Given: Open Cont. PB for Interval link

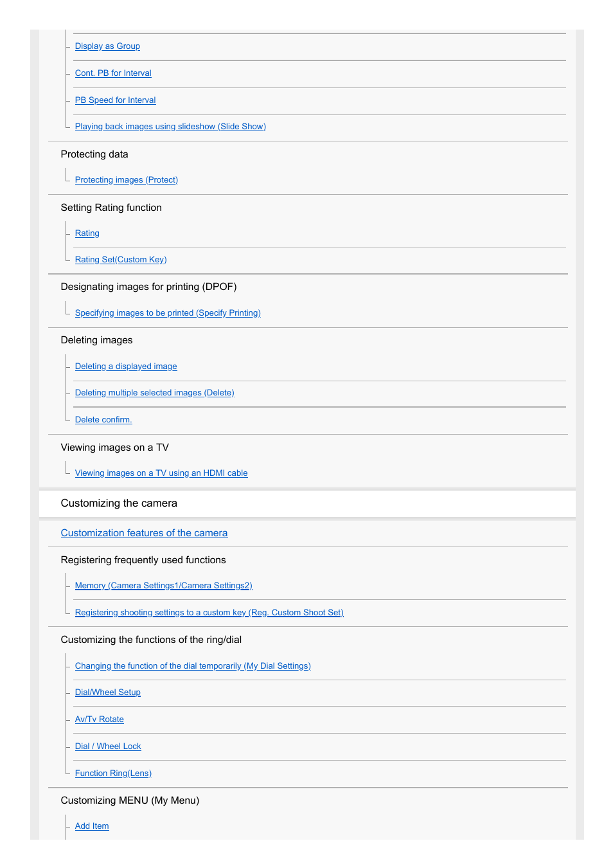Looking at the screenshot, I should (x=113, y=73).
